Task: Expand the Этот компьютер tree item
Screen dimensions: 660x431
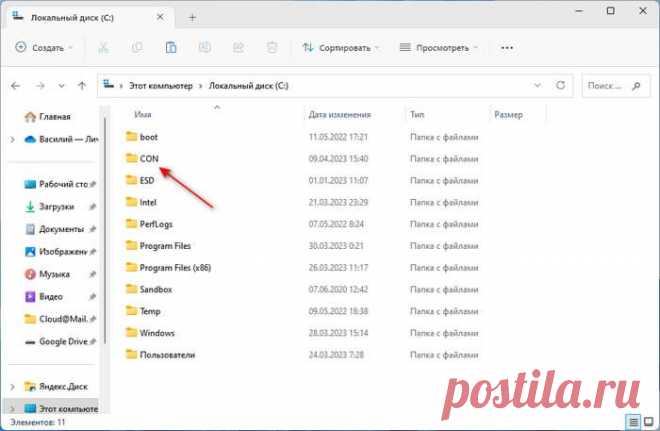Action: (13, 409)
